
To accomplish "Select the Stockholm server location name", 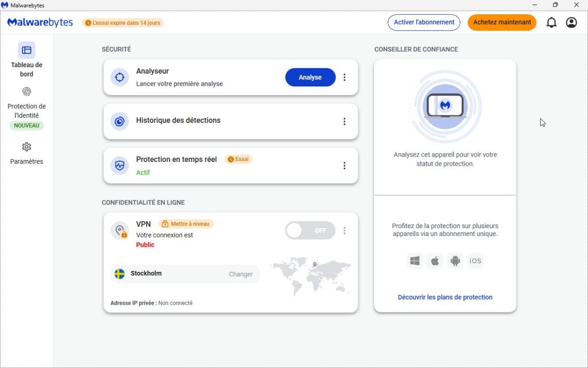I will (146, 273).
